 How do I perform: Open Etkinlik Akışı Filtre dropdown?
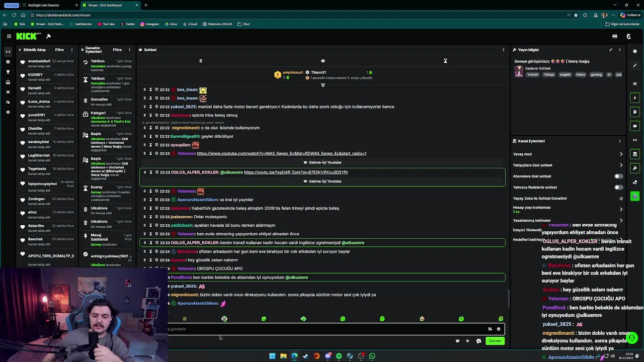click(x=59, y=50)
